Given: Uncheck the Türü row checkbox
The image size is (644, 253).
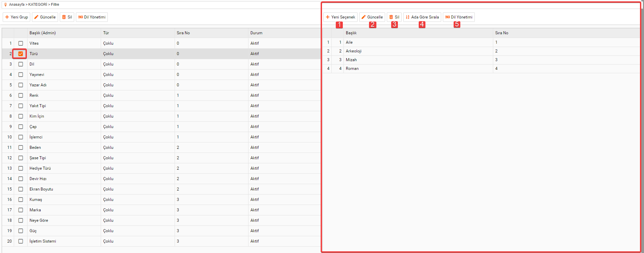Looking at the screenshot, I should (21, 54).
